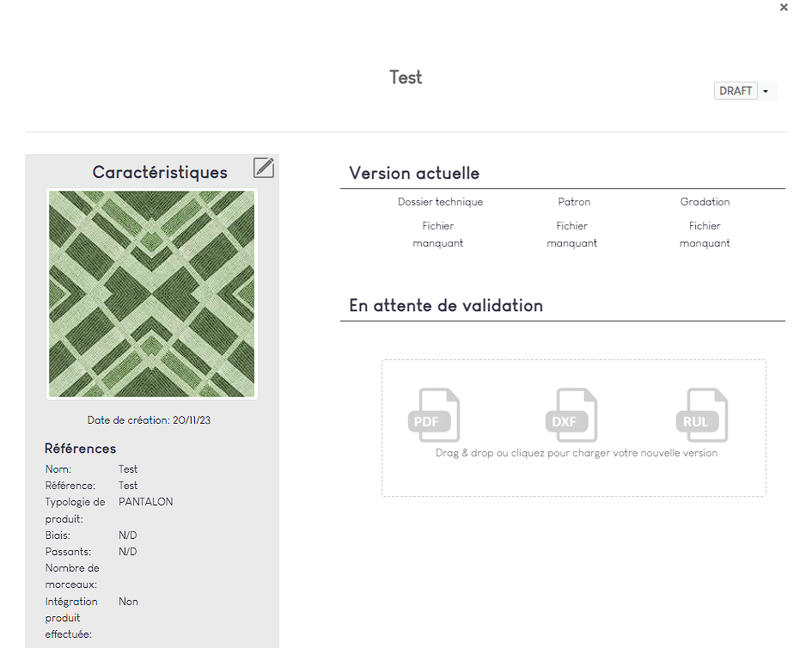Close the dialog with the X icon

click(784, 8)
